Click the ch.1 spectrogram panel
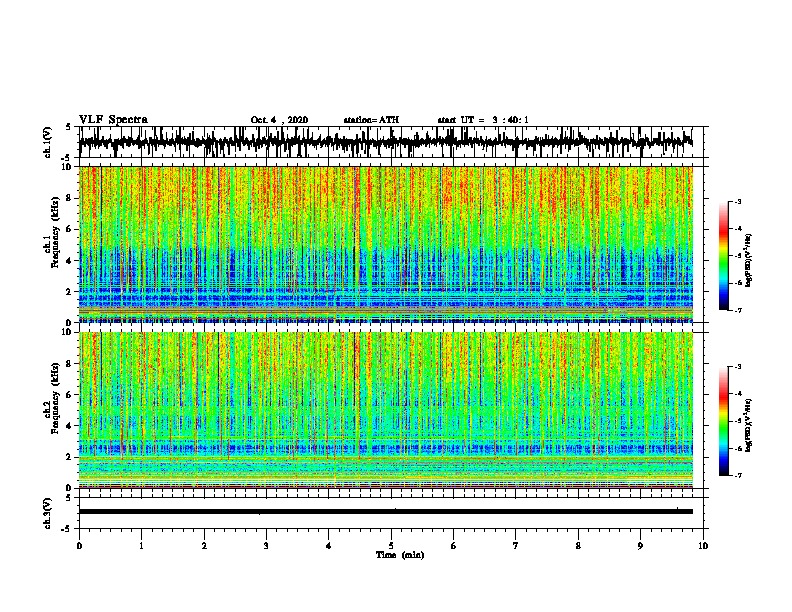The width and height of the screenshot is (792, 612). (385, 244)
